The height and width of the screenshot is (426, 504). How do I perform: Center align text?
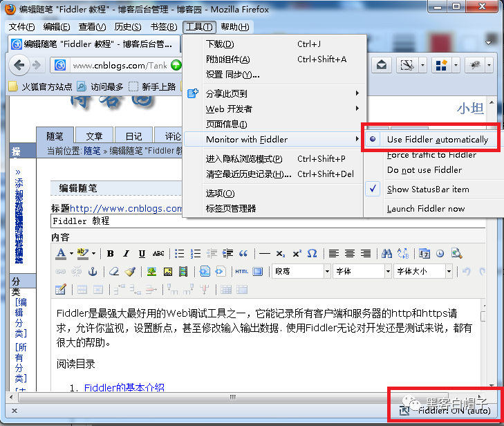[350, 254]
